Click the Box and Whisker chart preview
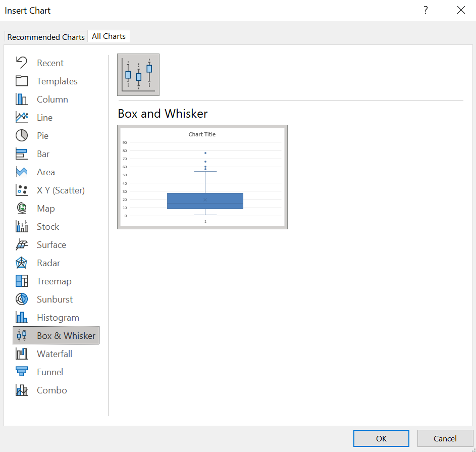 point(202,177)
